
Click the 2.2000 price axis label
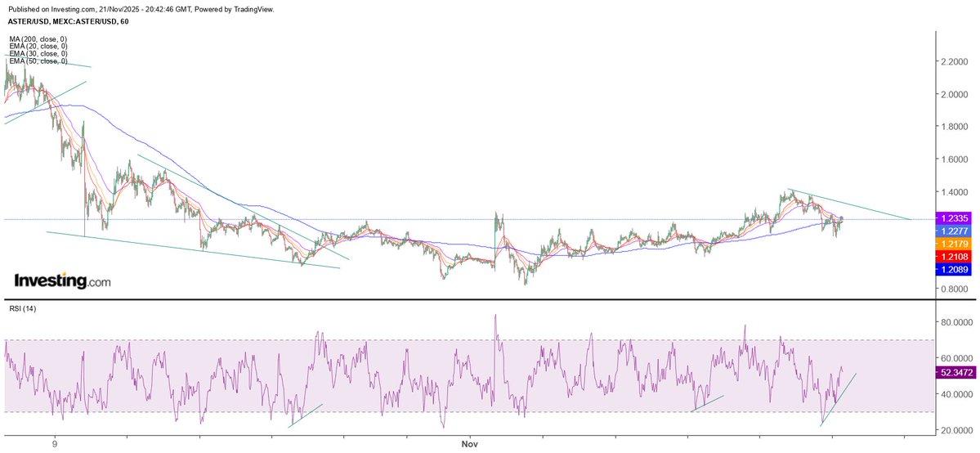955,62
